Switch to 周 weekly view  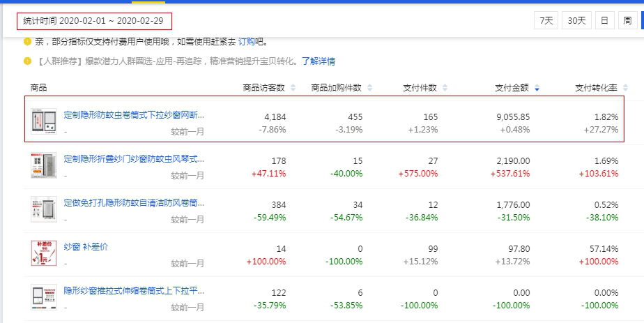click(x=627, y=21)
